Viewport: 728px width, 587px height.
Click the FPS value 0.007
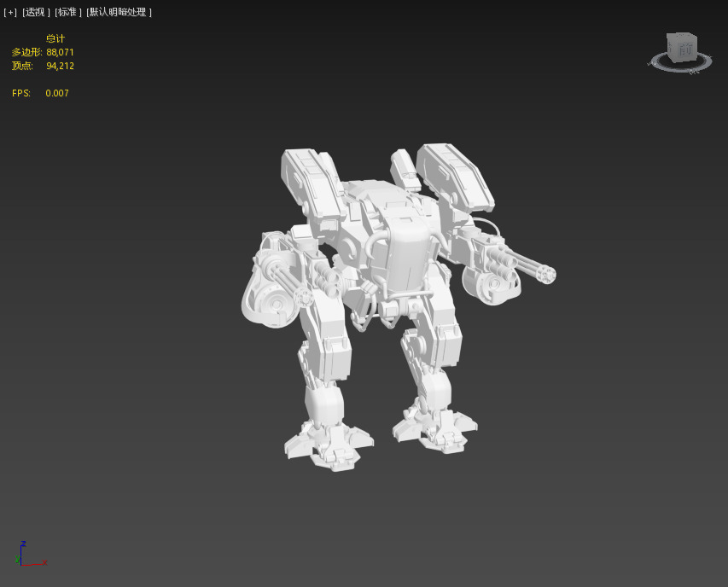(57, 93)
